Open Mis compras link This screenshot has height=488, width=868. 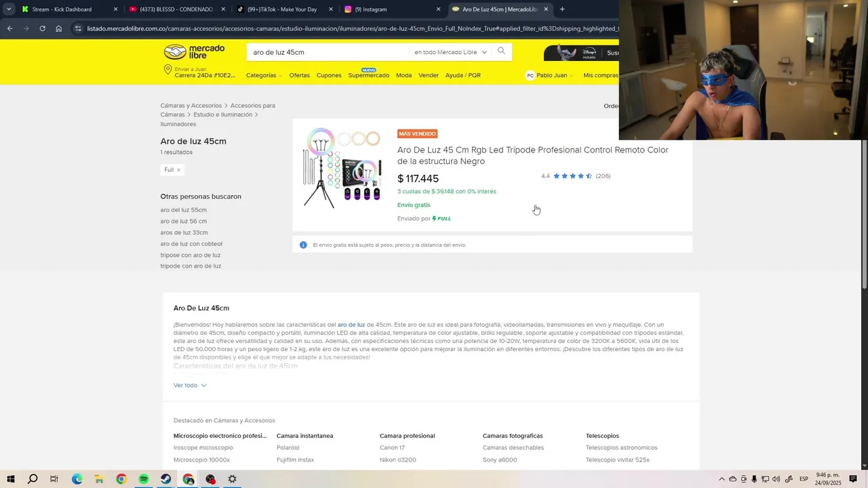pos(601,75)
